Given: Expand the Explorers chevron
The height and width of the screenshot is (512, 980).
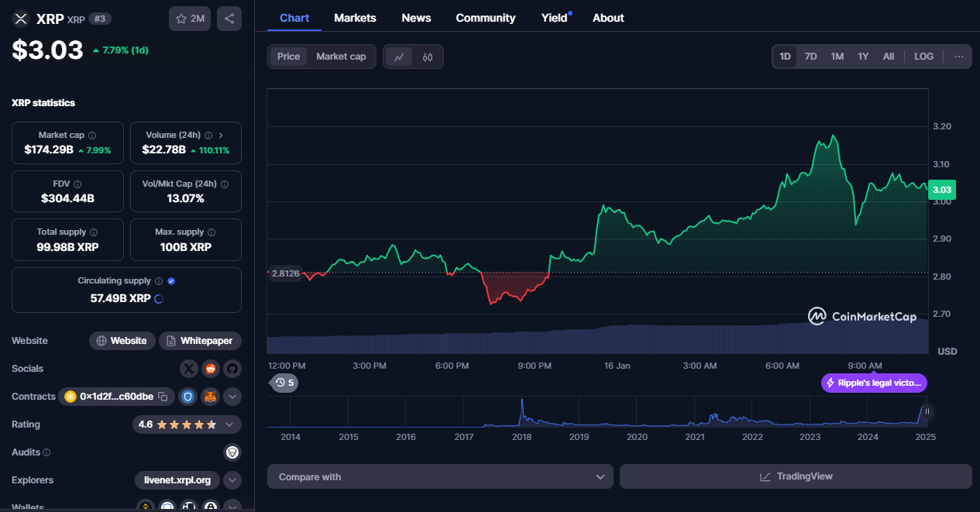Looking at the screenshot, I should tap(232, 480).
